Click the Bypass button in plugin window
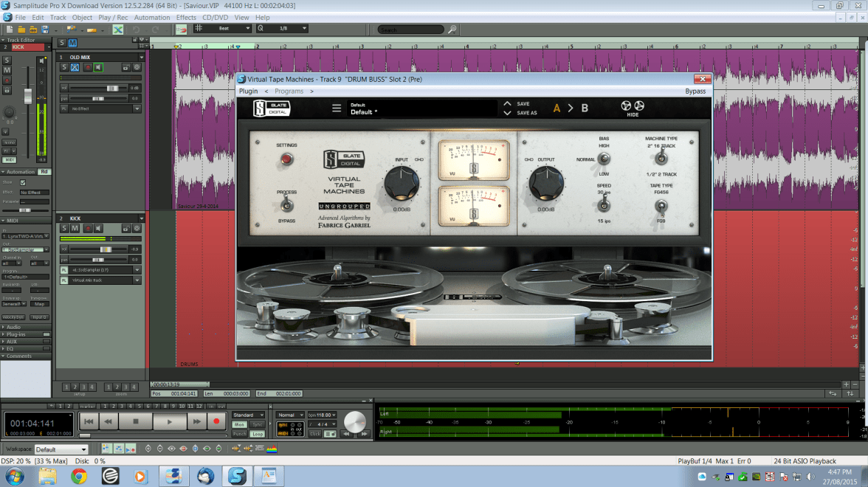This screenshot has height=487, width=868. coord(695,91)
